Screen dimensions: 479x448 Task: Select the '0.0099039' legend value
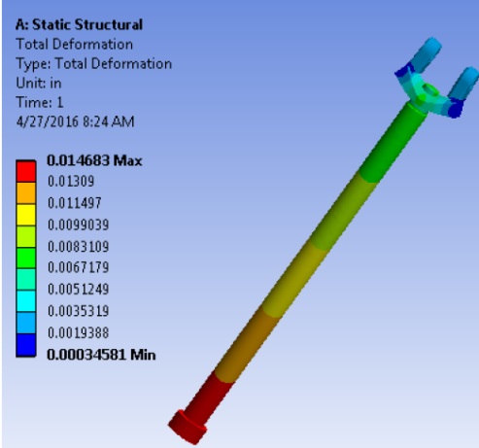pos(78,224)
